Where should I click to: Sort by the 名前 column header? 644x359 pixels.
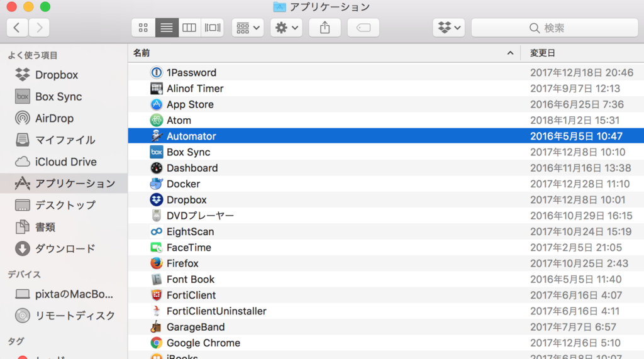pos(324,53)
